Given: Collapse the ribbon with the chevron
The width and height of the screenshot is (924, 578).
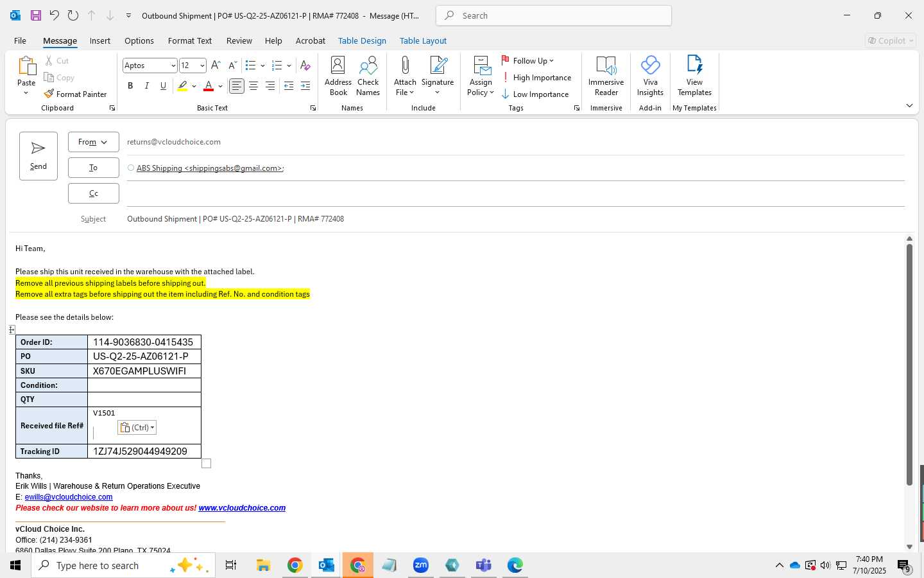Looking at the screenshot, I should coord(909,105).
